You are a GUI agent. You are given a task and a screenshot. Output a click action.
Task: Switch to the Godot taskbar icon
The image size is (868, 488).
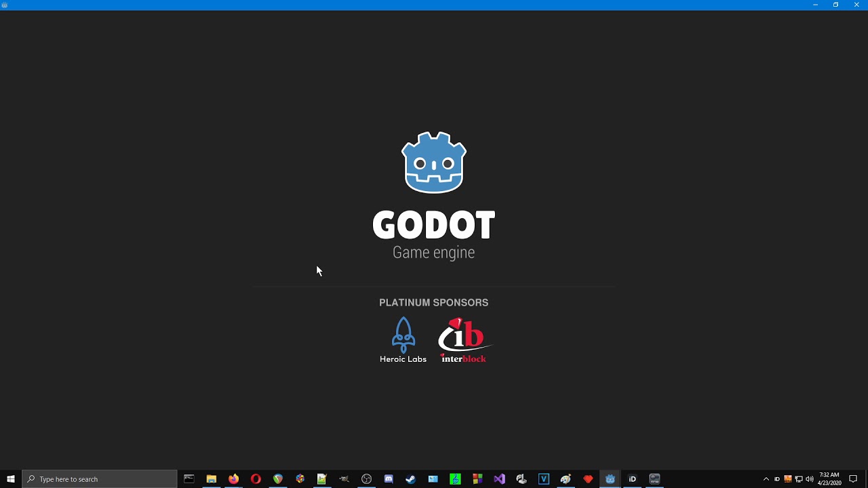[610, 479]
